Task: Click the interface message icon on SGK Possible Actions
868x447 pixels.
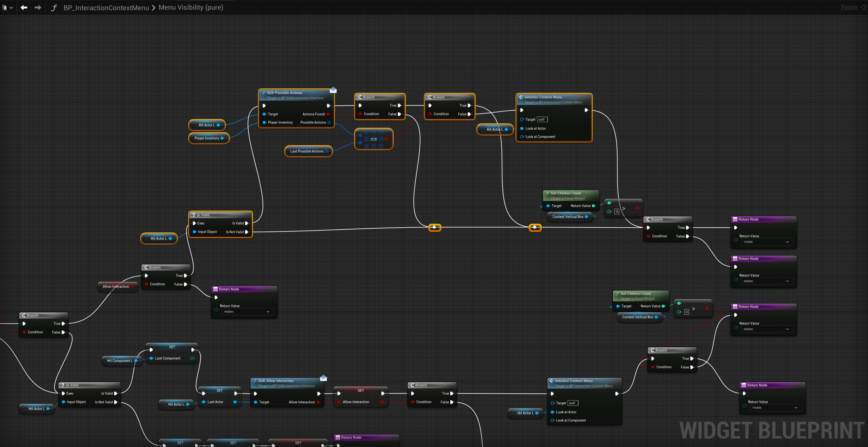Action: tap(333, 90)
